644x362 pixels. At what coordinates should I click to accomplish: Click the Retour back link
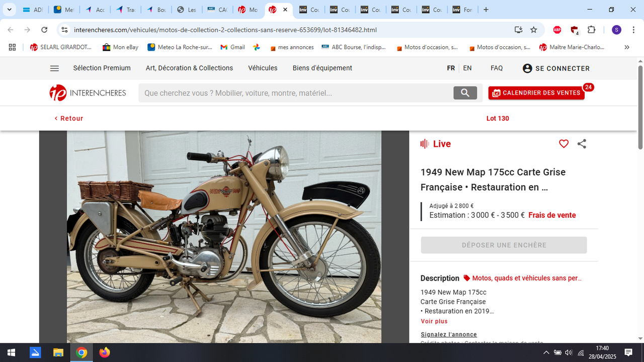pos(69,119)
